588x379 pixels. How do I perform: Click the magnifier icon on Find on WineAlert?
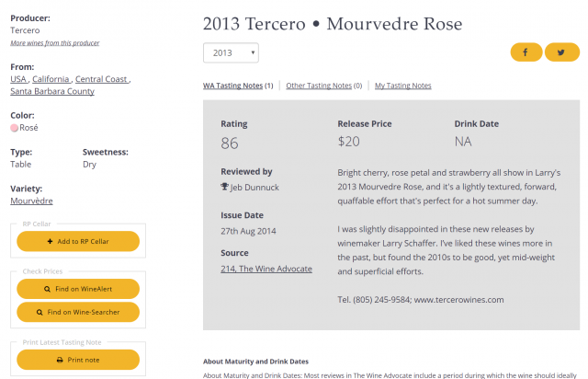click(47, 289)
